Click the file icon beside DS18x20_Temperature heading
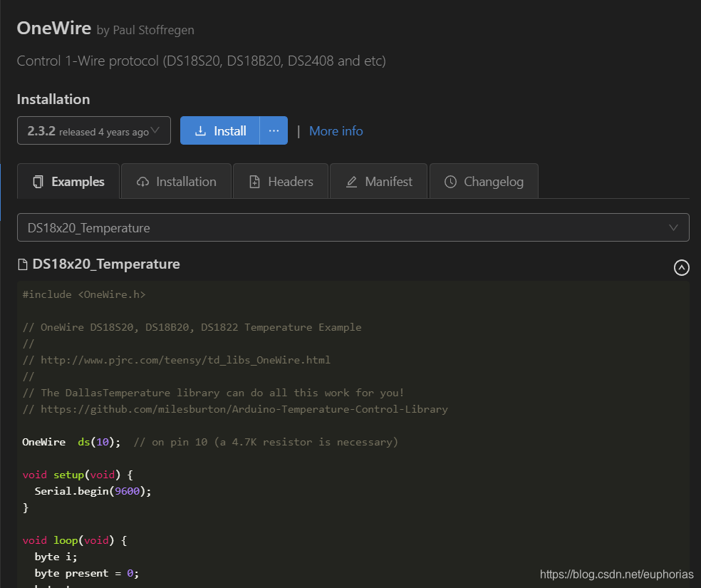Viewport: 701px width, 588px height. pos(22,264)
